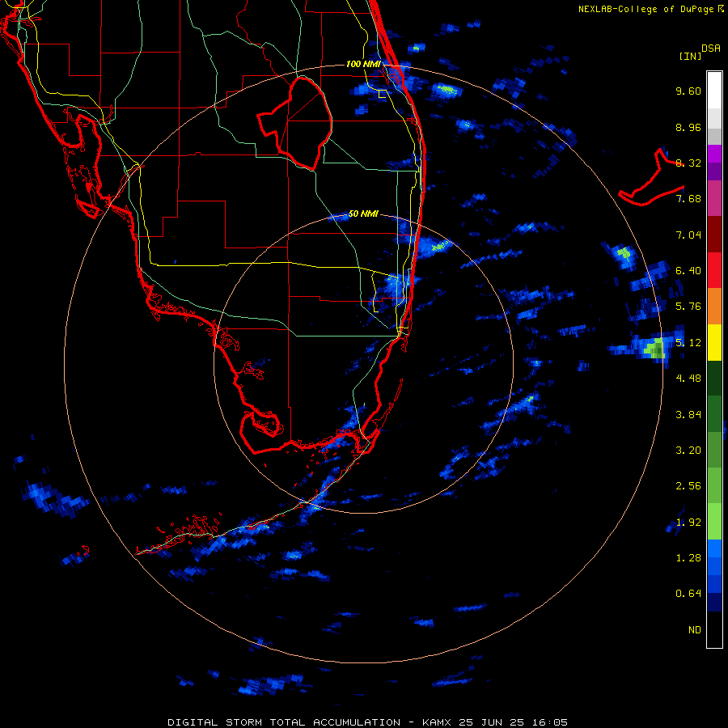Viewport: 728px width, 728px height.
Task: Click the 5.76 legend value
Action: pos(688,307)
